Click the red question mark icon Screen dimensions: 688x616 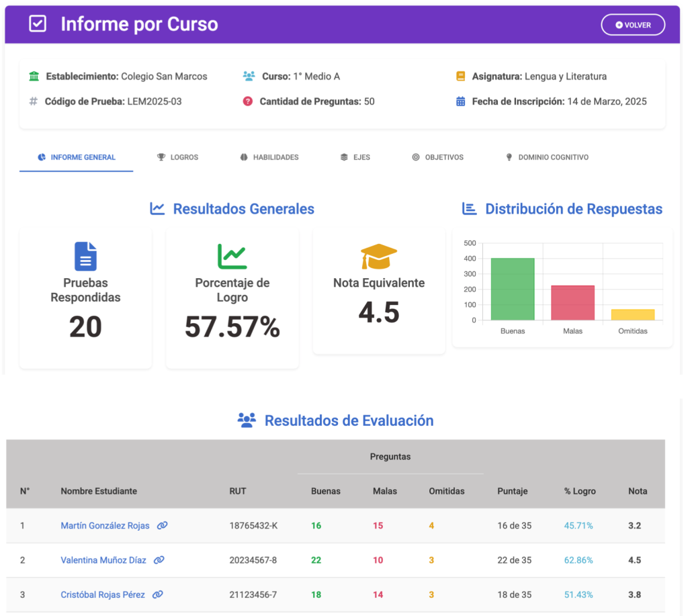248,101
